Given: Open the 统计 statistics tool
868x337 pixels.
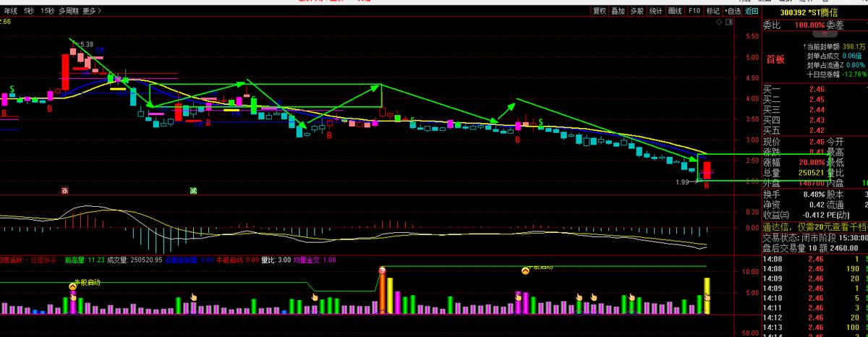Looking at the screenshot, I should tap(655, 11).
